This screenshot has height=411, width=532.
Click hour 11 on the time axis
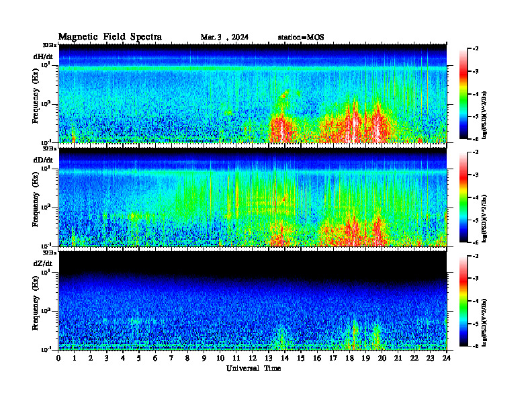(236, 359)
